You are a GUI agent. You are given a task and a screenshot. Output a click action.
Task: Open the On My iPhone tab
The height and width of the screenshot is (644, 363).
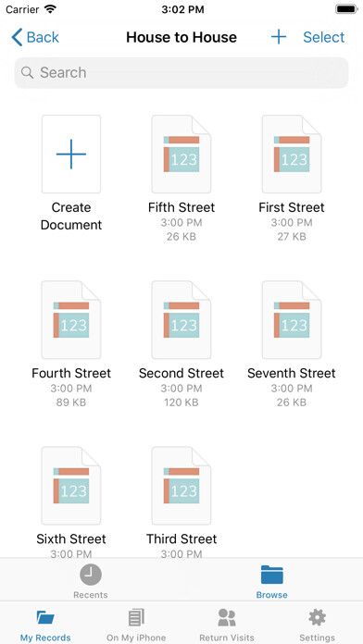click(x=136, y=625)
